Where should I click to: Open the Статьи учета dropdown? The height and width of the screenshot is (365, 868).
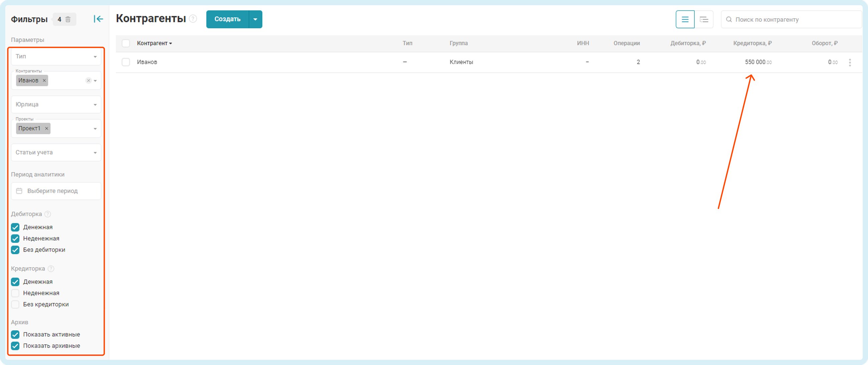(x=56, y=152)
